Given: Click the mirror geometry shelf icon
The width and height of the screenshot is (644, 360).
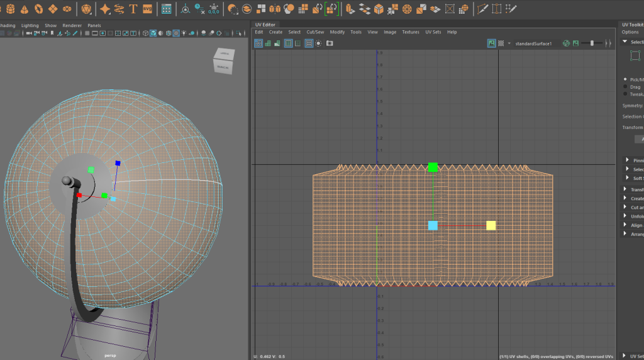Looking at the screenshot, I should coord(275,9).
